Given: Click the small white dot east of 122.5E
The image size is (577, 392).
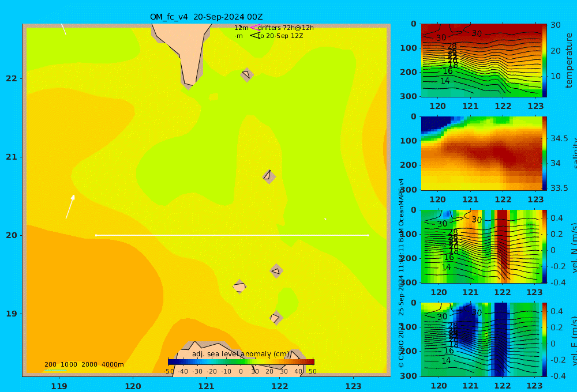Looking at the screenshot, I should pos(325,219).
